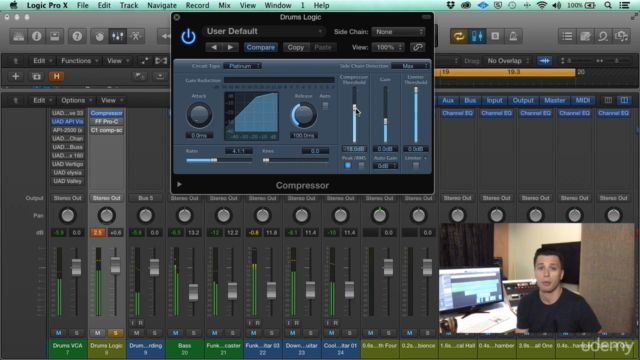Viewport: 640px width, 360px height.
Task: Click the Drums VCA pan knob
Action: 68,216
